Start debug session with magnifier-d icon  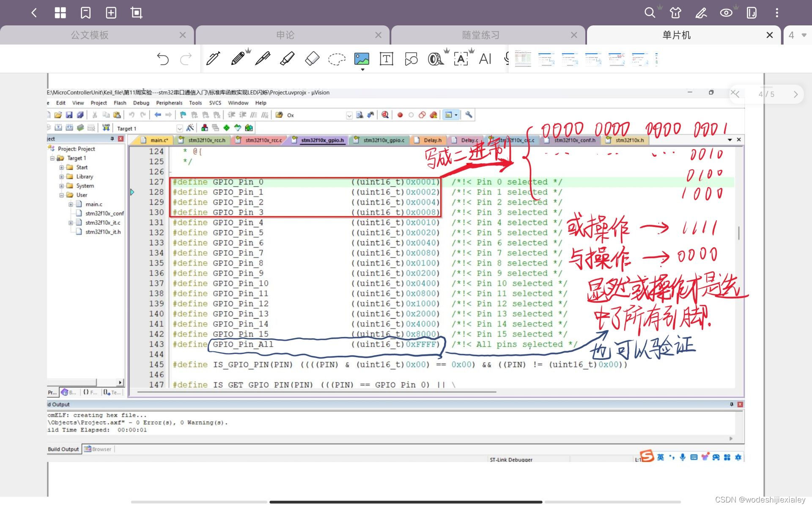pyautogui.click(x=385, y=115)
